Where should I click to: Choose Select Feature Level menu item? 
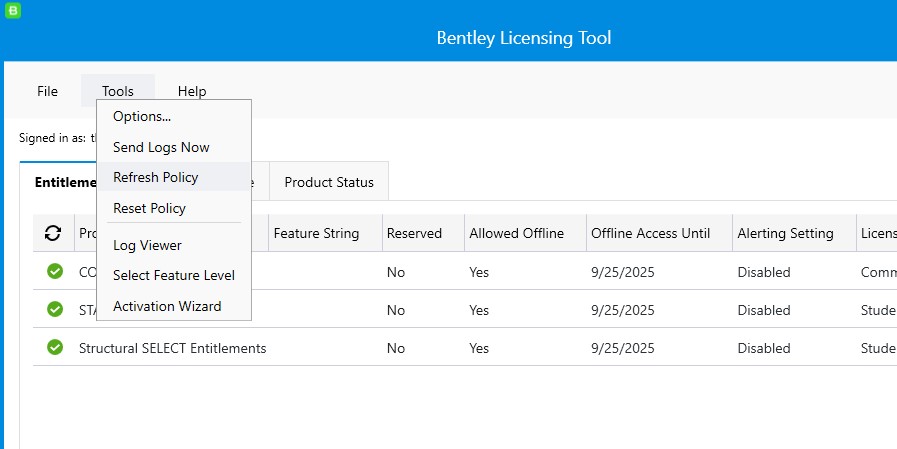pos(174,275)
